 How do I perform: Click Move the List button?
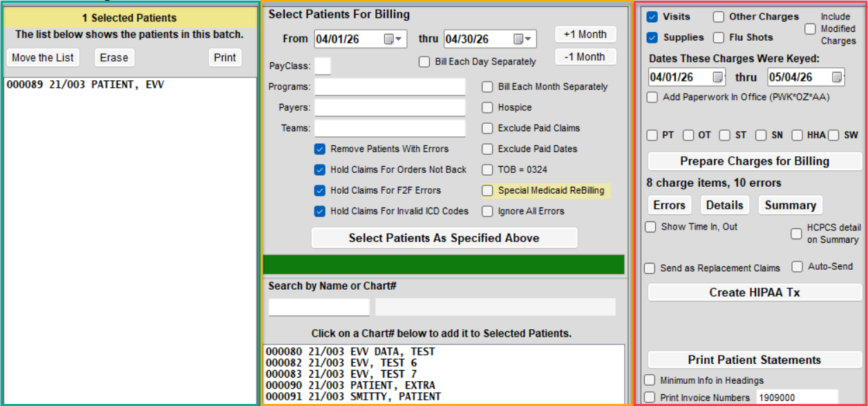43,57
